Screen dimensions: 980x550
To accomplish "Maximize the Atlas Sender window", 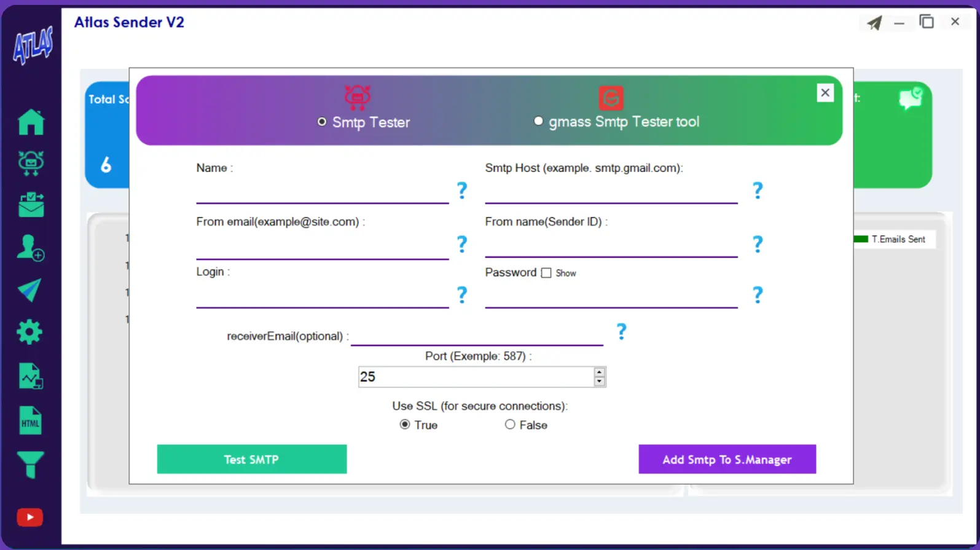I will (x=927, y=22).
